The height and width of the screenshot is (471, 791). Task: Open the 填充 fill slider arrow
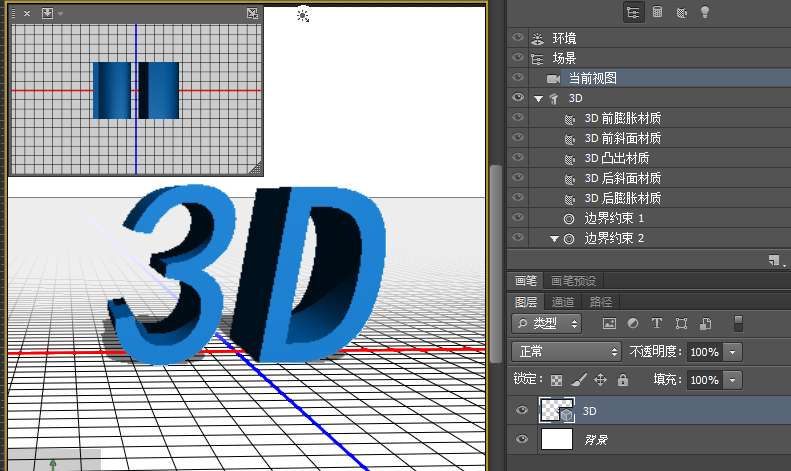click(x=733, y=380)
